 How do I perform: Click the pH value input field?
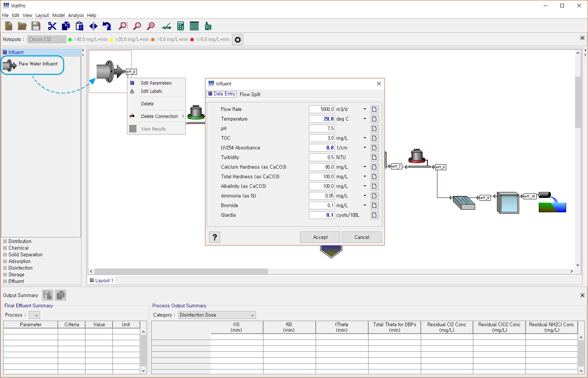[322, 129]
